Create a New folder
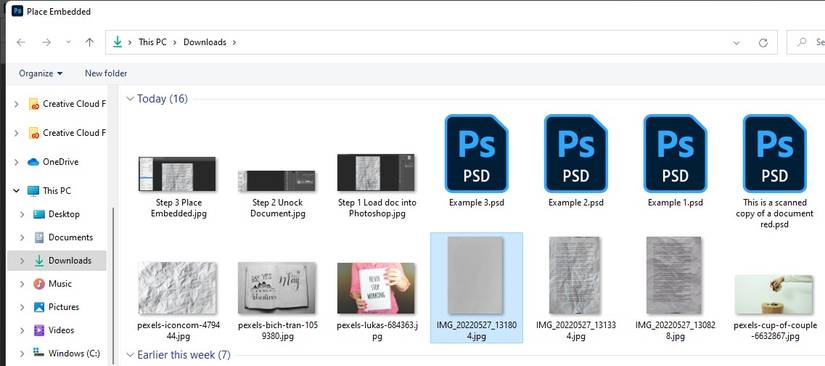This screenshot has height=366, width=825. 106,74
